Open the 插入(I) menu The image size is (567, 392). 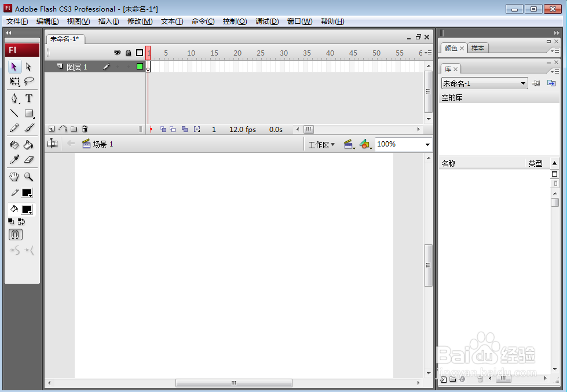coord(108,21)
